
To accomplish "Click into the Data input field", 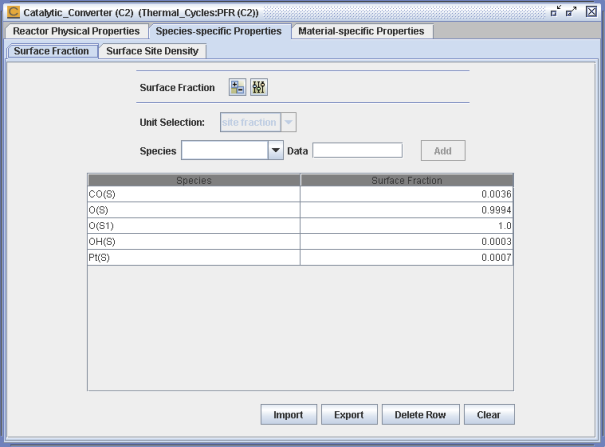I will coord(357,150).
